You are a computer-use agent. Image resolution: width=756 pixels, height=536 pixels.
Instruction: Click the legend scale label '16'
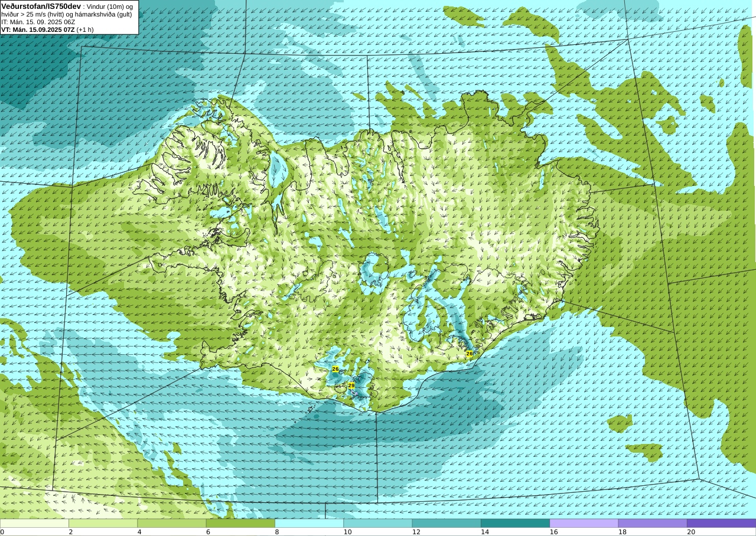pyautogui.click(x=554, y=532)
